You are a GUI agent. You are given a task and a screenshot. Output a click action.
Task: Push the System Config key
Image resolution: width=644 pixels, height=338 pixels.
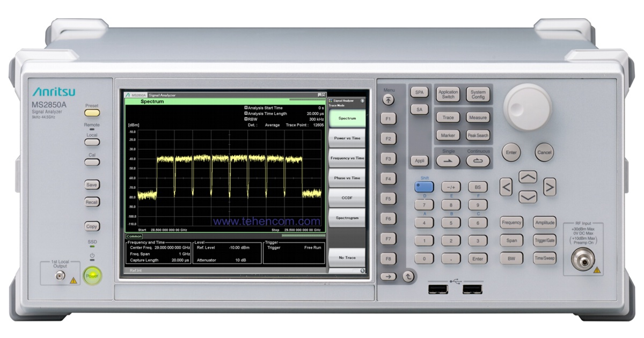tap(478, 94)
